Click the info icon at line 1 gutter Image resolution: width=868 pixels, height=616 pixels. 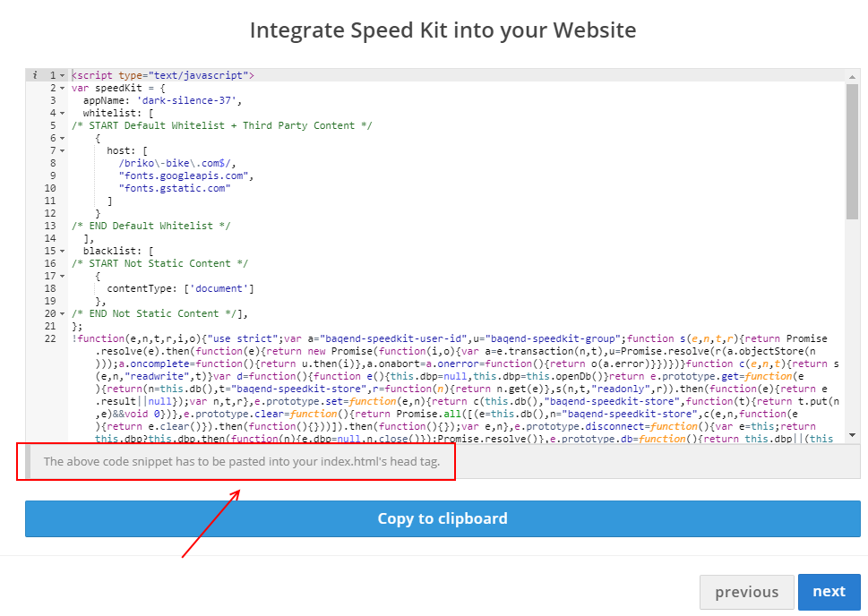tap(35, 75)
